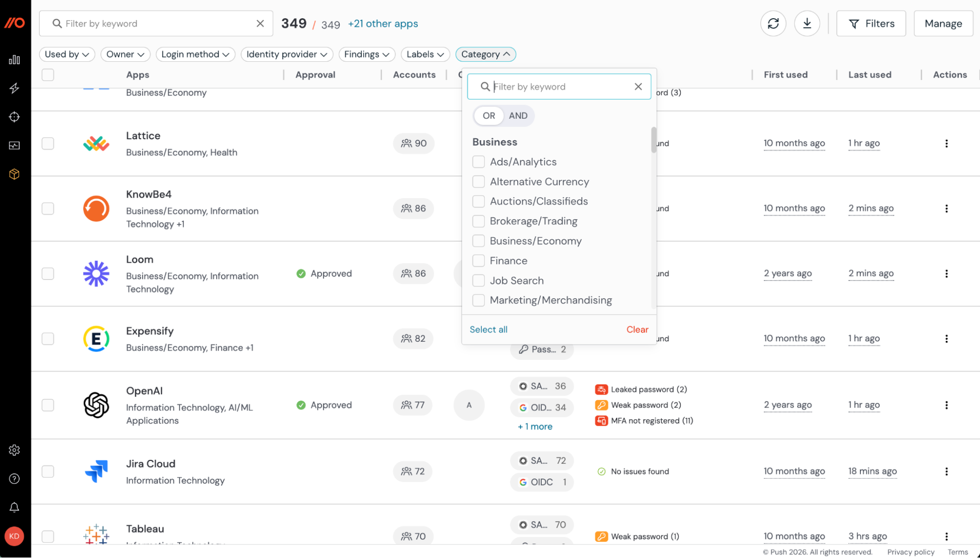Open the lightning bolt sidebar icon

click(x=14, y=88)
